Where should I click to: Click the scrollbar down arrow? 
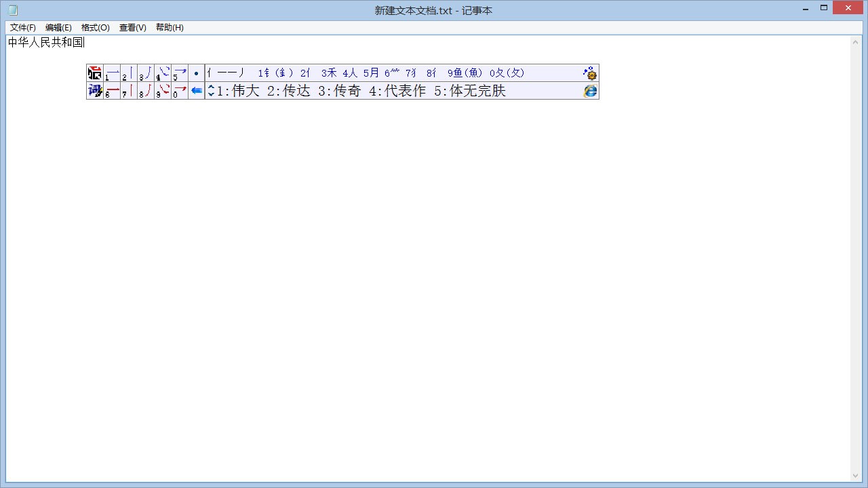856,475
